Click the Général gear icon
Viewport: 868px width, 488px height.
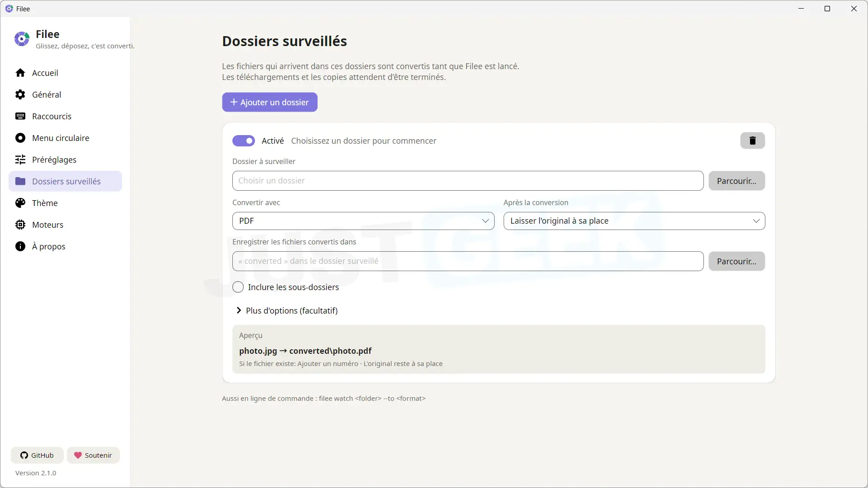(20, 94)
